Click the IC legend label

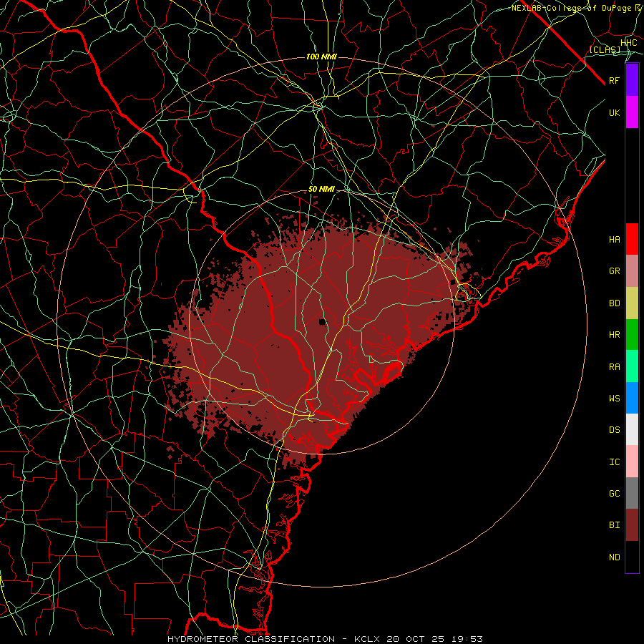pos(615,462)
